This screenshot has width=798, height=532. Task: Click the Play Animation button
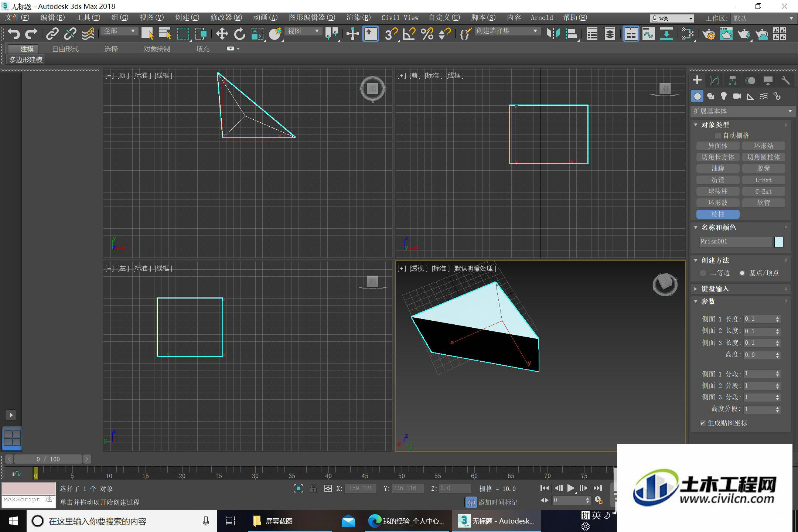click(571, 488)
